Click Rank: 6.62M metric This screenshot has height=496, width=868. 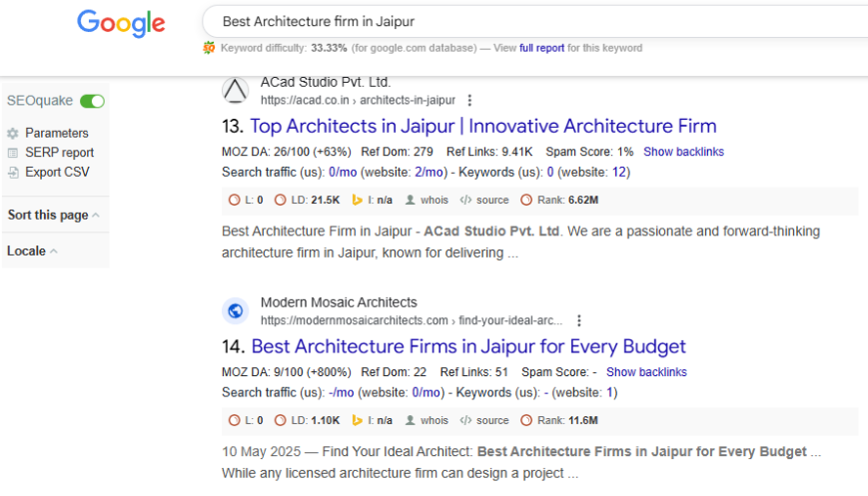[x=559, y=201]
